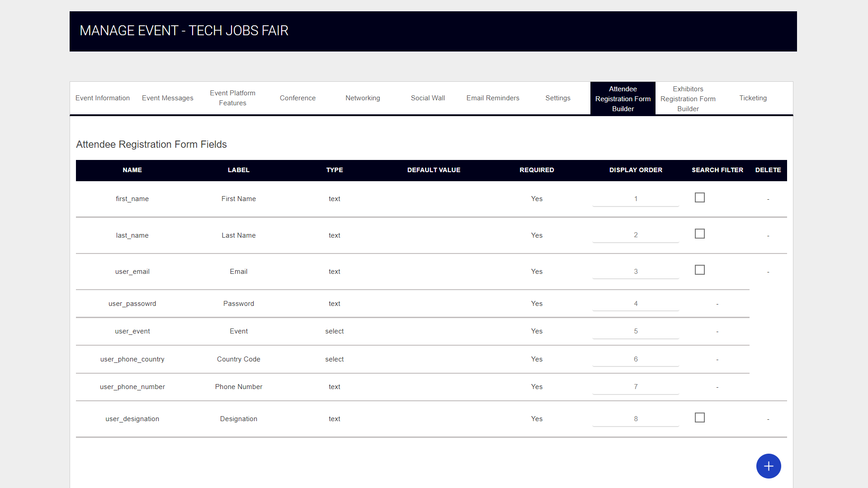Click the Password label cell
Screen dimensions: 868x488
click(x=239, y=304)
